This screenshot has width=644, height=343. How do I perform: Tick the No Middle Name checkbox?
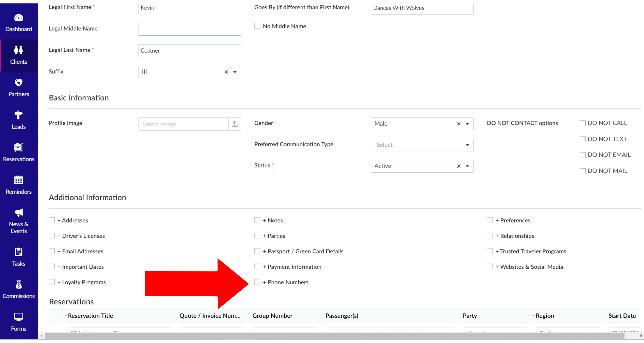[x=257, y=26]
